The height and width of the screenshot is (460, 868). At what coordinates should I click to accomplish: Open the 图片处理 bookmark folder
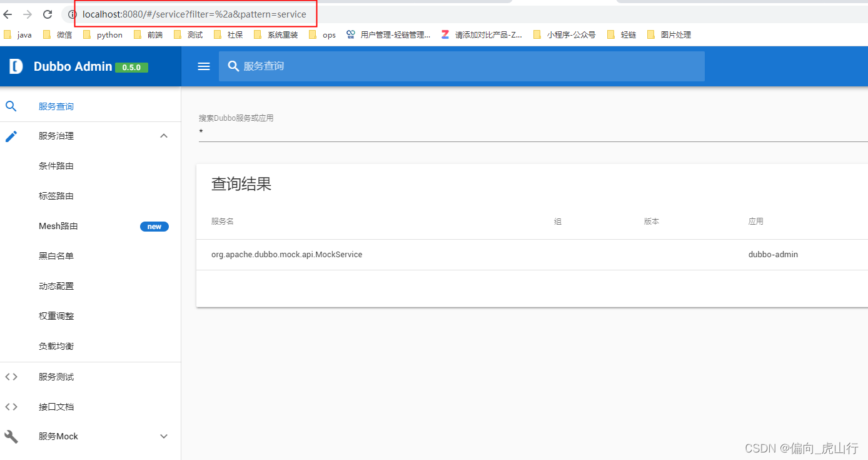click(669, 35)
